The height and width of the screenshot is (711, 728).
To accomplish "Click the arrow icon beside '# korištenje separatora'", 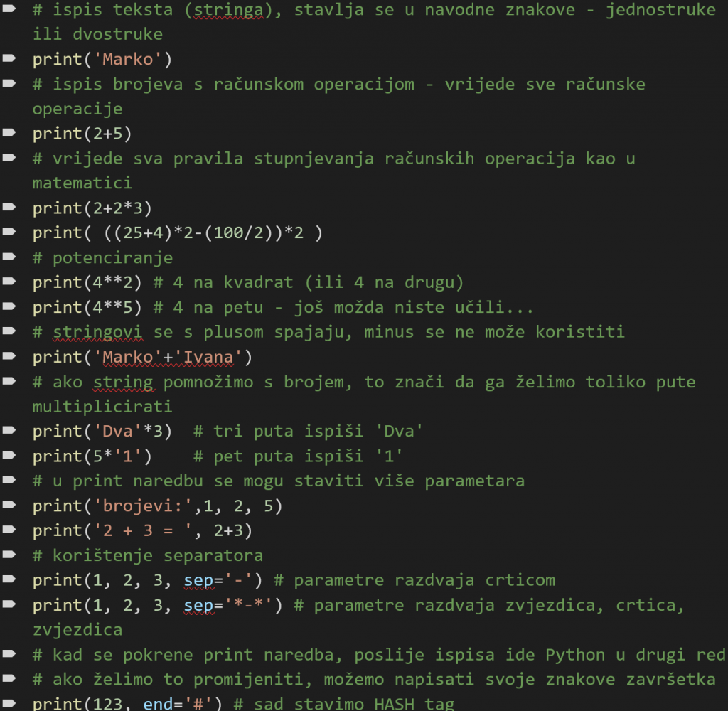I will pos(9,555).
